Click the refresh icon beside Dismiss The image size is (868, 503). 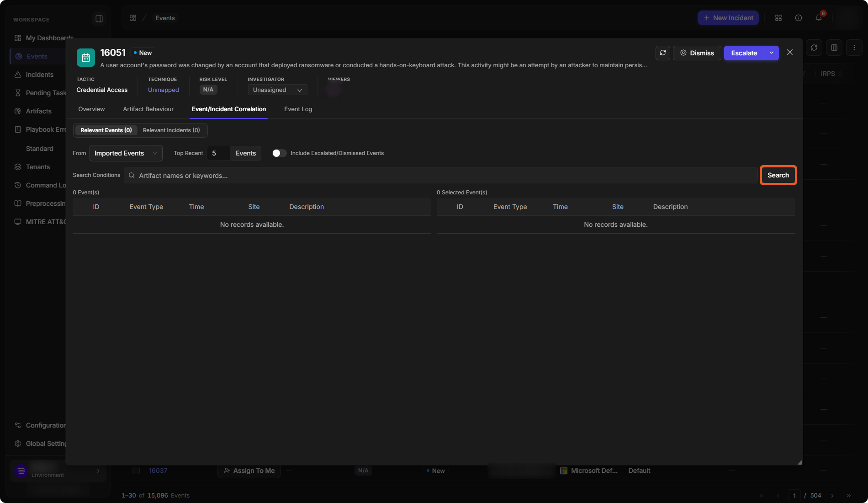click(x=663, y=53)
